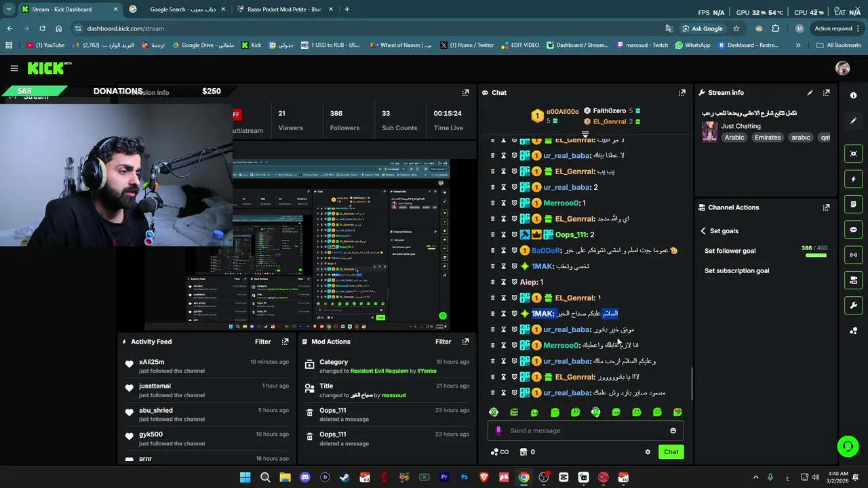Show hidden tray icons chevron in taskbar
This screenshot has height=488, width=868.
(755, 478)
